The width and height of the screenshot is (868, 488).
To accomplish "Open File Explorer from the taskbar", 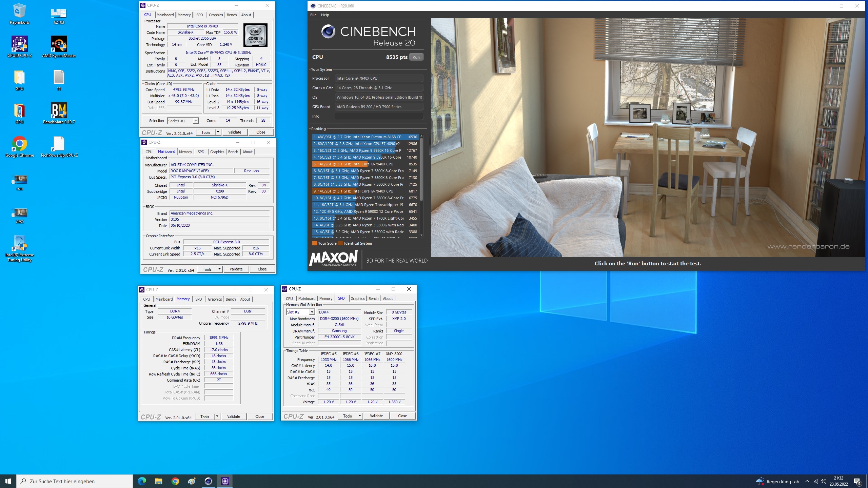I will click(158, 481).
